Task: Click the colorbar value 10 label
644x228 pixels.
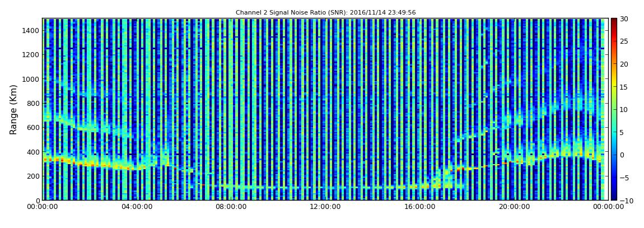Action: 624,110
